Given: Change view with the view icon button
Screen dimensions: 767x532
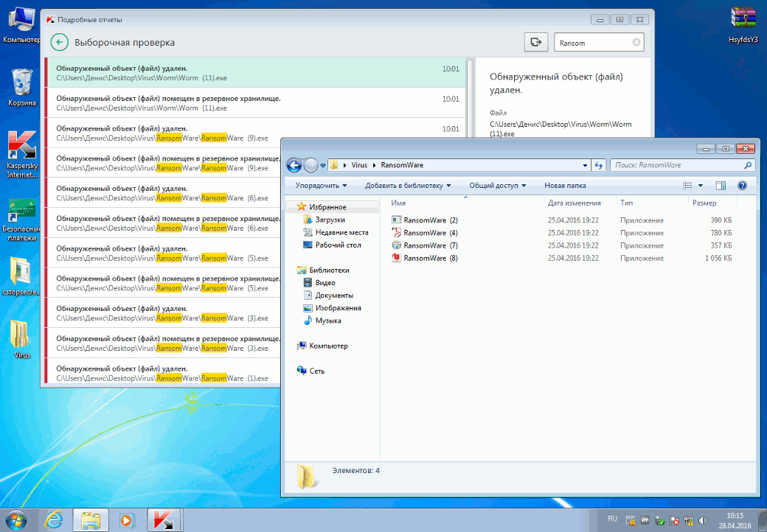Looking at the screenshot, I should click(688, 186).
